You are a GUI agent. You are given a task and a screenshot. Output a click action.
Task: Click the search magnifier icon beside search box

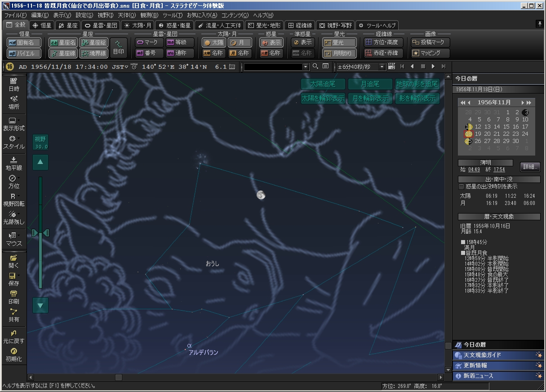315,67
